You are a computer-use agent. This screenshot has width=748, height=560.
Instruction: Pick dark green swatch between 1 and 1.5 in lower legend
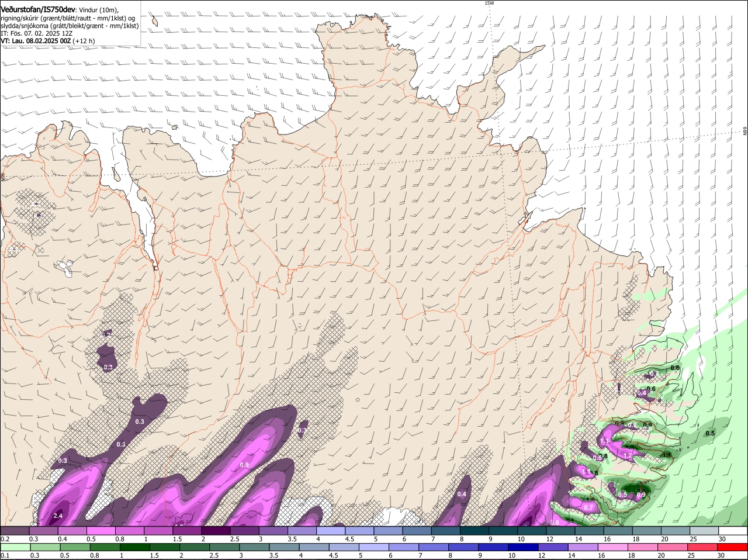[135, 547]
